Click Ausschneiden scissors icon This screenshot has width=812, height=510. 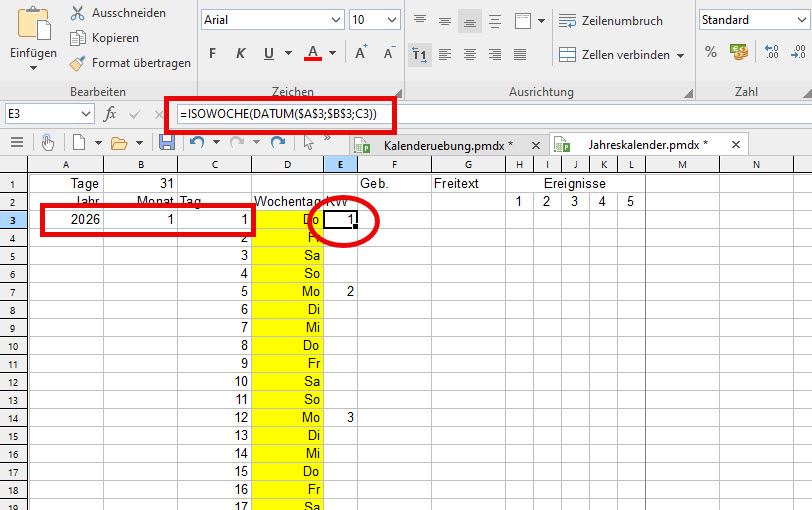coord(78,13)
